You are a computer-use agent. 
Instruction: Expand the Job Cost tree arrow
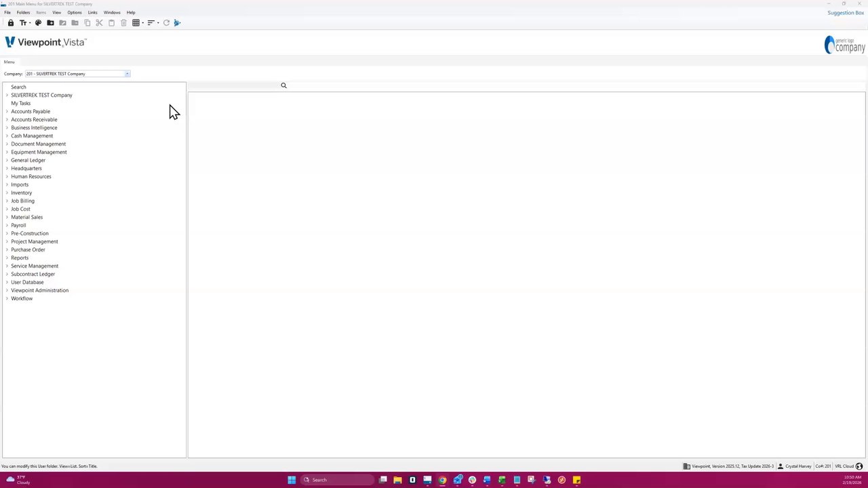(x=7, y=209)
